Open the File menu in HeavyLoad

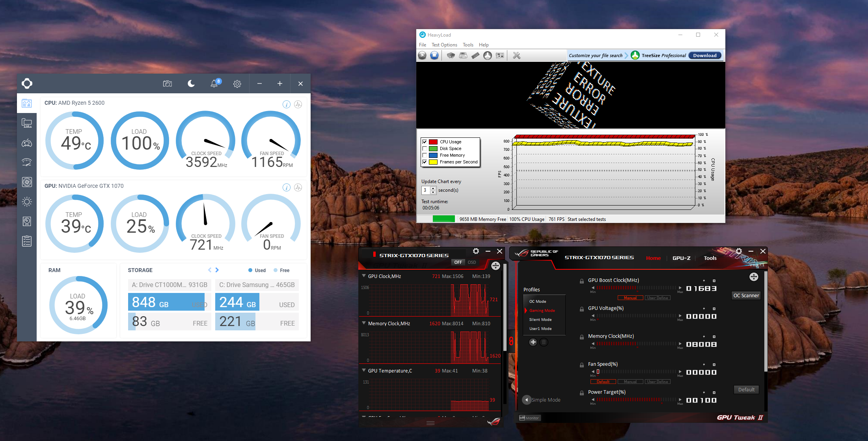click(423, 45)
